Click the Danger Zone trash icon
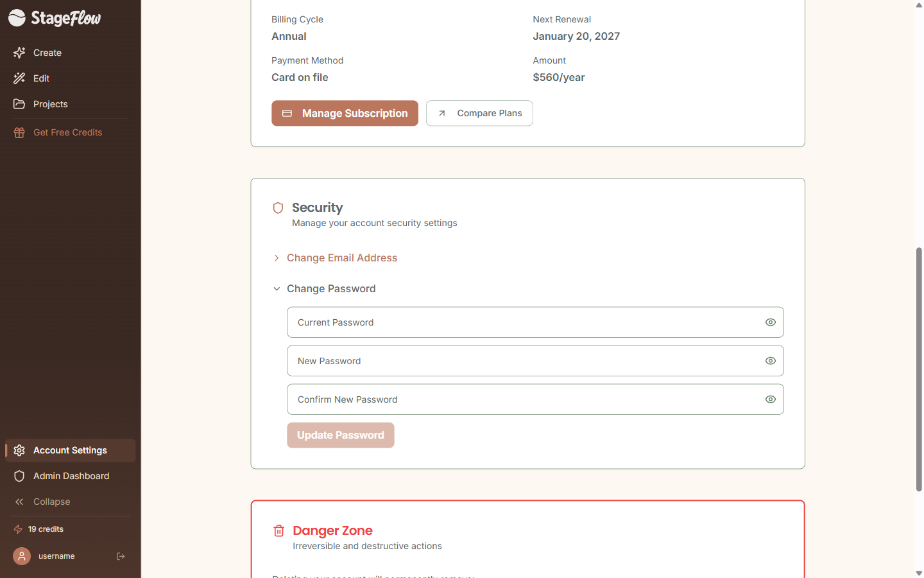This screenshot has height=578, width=924. click(278, 531)
